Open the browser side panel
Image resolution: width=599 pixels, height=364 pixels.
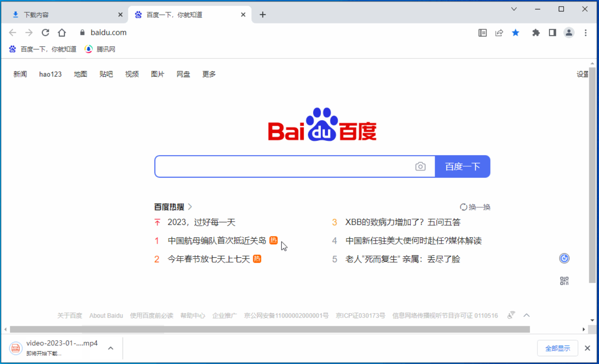pyautogui.click(x=553, y=33)
